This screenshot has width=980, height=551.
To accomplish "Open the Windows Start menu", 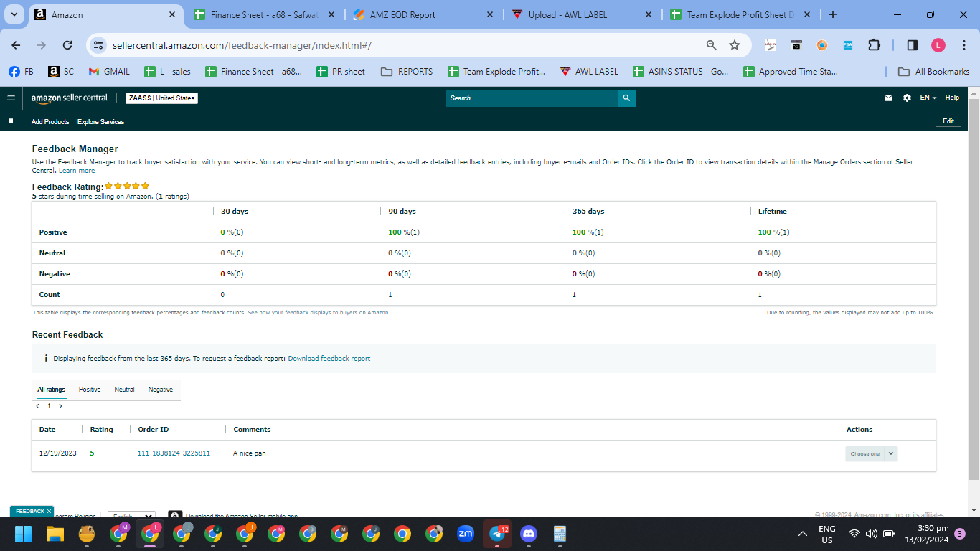I will (x=24, y=534).
